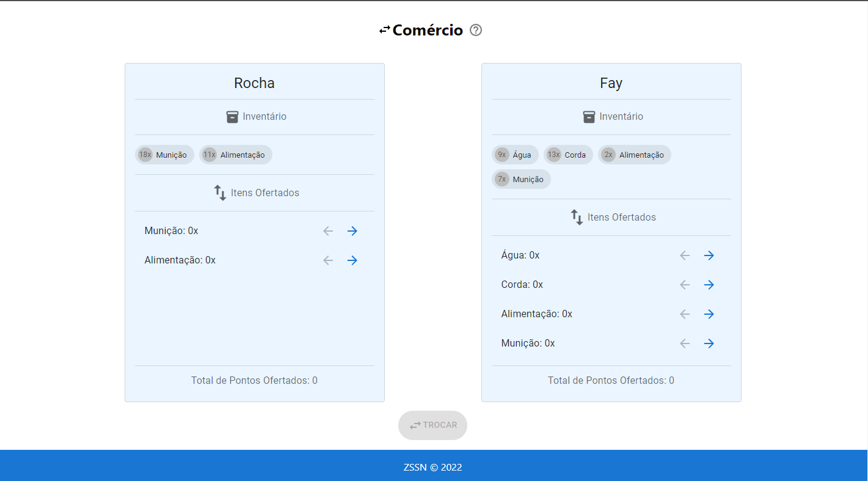Screen dimensions: 868x481
Task: Click the archive box icon in Fay's Inventário
Action: [x=589, y=117]
